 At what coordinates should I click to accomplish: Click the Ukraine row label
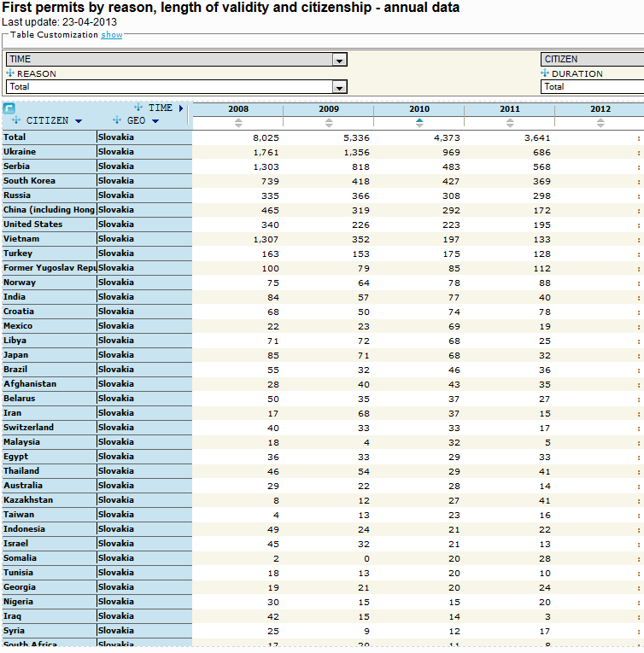[x=20, y=152]
